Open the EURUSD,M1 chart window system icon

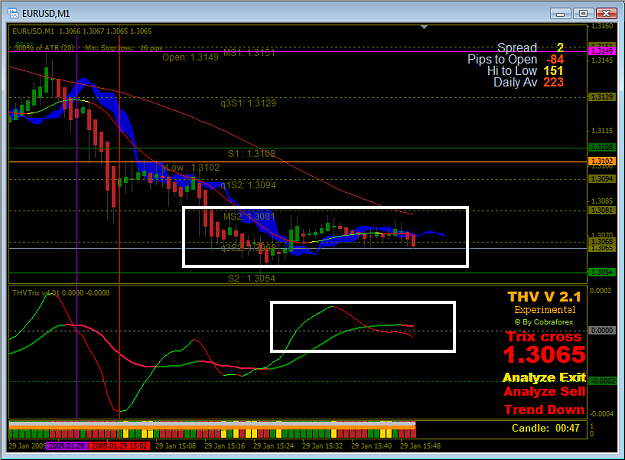(x=13, y=13)
